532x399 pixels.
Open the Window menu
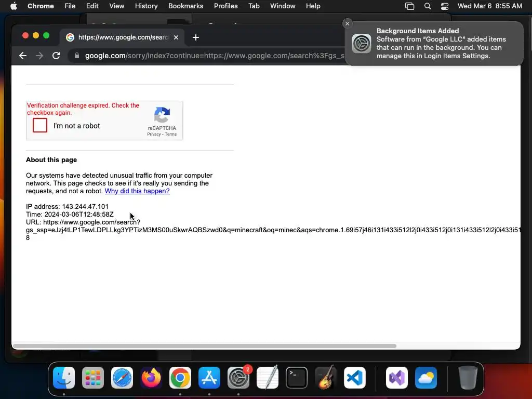[283, 6]
